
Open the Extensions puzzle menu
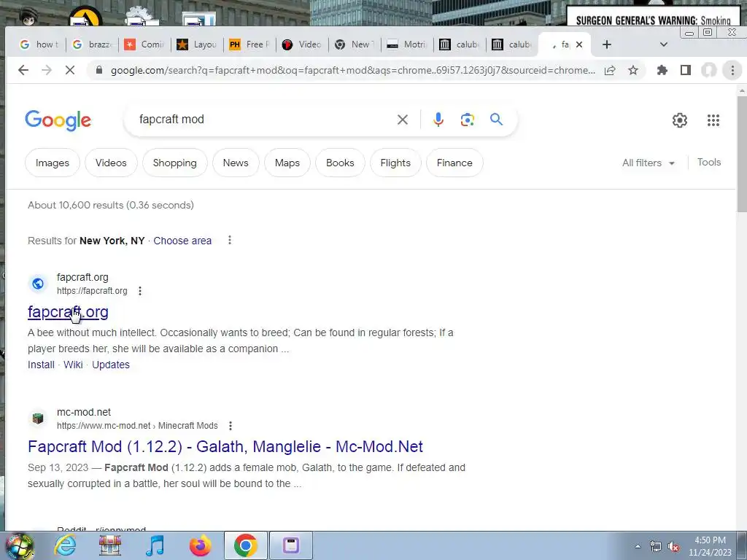click(x=662, y=71)
